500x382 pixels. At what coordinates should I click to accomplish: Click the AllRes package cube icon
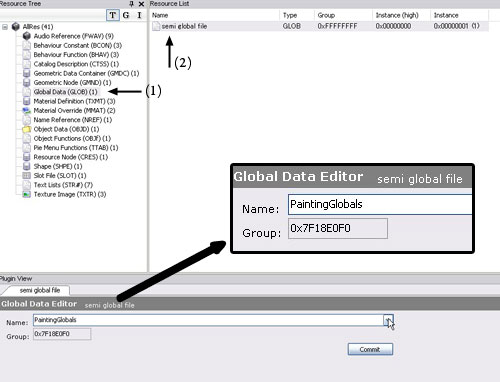coord(16,27)
